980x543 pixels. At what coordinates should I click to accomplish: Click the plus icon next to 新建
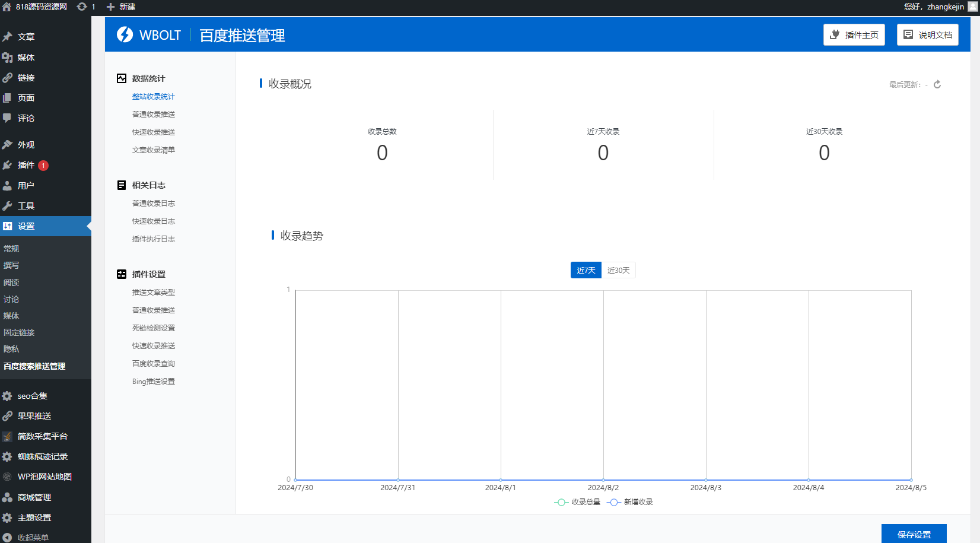110,7
